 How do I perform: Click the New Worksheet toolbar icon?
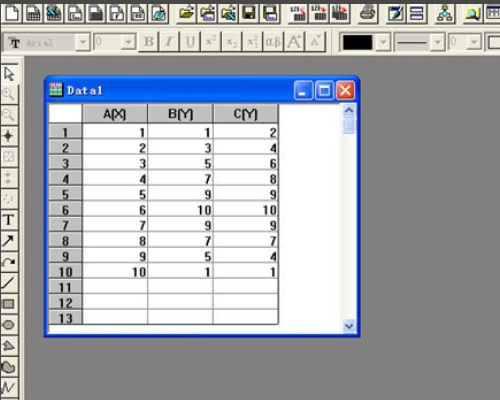click(33, 13)
